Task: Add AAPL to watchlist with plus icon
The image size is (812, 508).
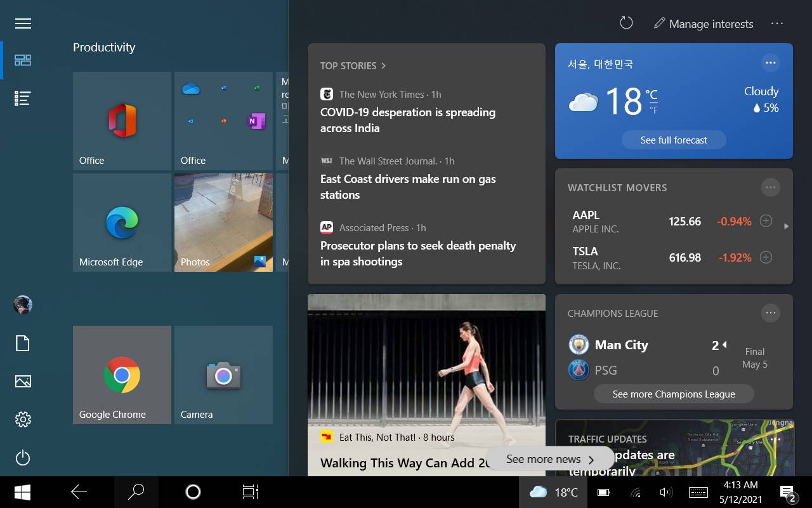Action: (766, 221)
